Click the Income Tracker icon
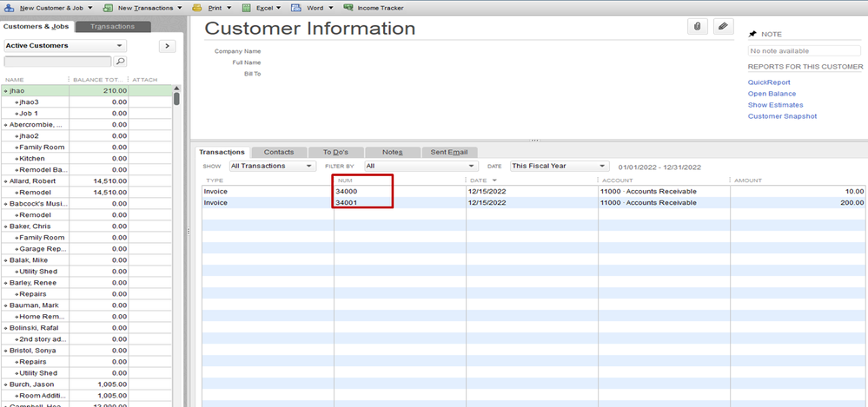 pos(348,8)
